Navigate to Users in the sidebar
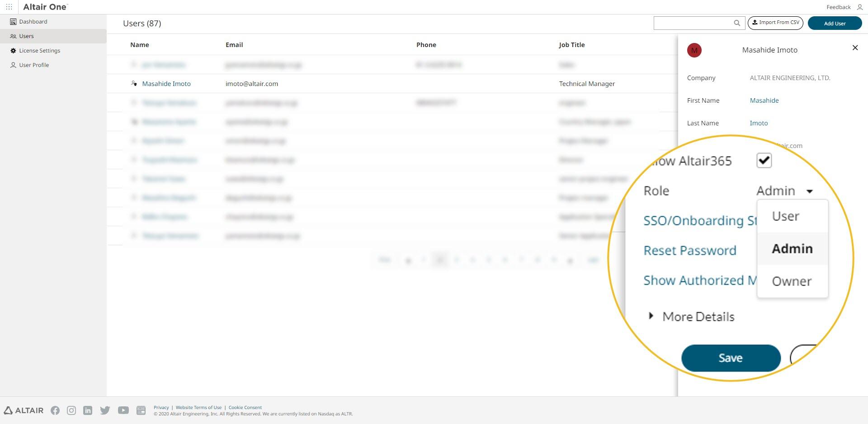The height and width of the screenshot is (424, 868). click(27, 36)
